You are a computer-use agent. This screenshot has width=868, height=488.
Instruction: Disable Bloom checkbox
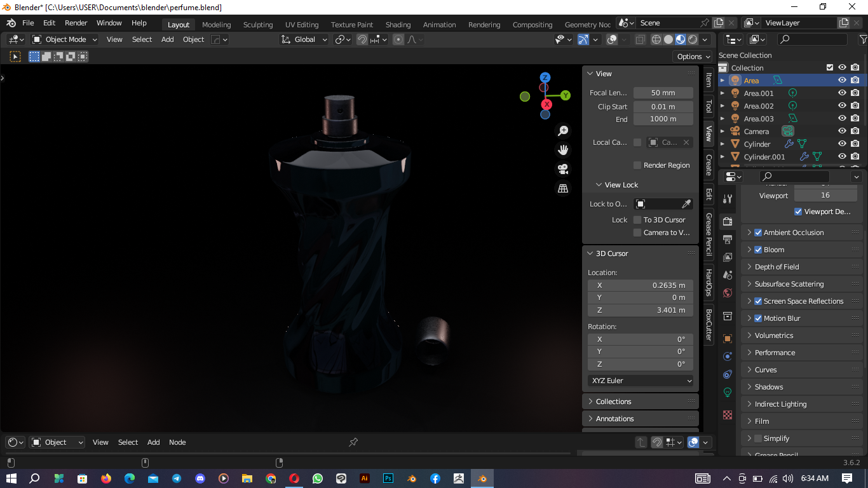[758, 250]
